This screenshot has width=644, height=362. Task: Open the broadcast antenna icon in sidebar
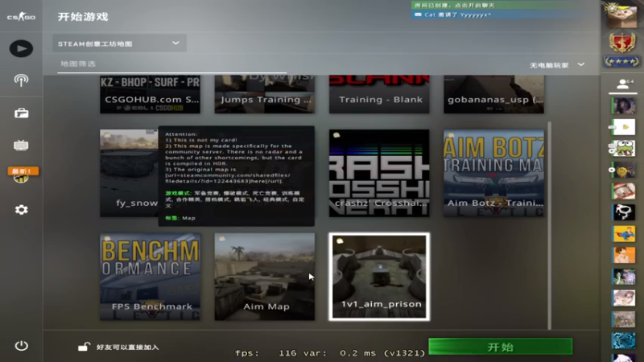coord(21,80)
